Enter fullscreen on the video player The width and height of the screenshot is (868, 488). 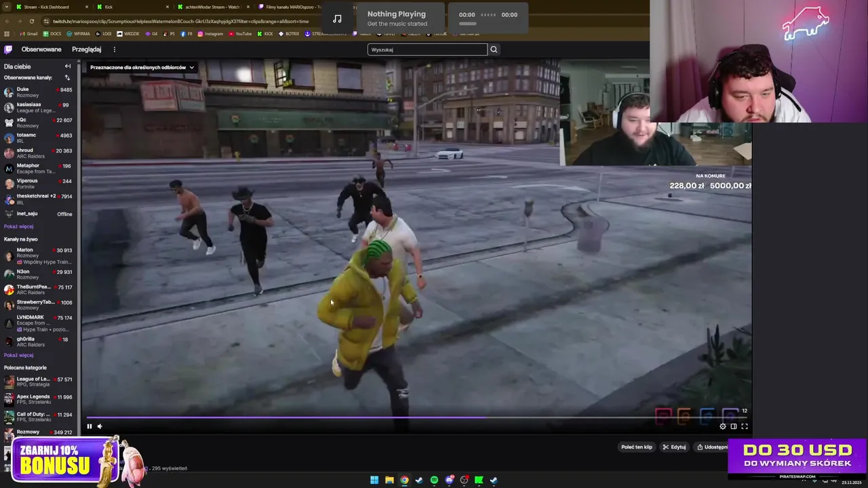(745, 426)
